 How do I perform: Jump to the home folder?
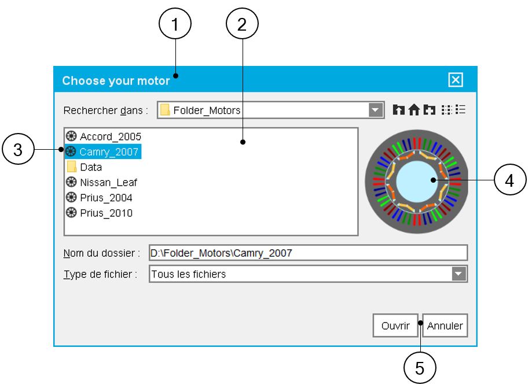pyautogui.click(x=414, y=110)
